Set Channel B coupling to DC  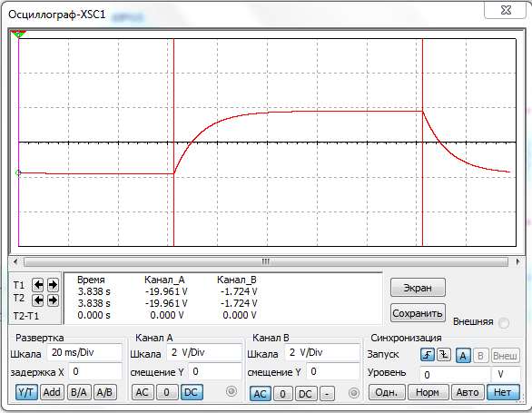pos(305,394)
